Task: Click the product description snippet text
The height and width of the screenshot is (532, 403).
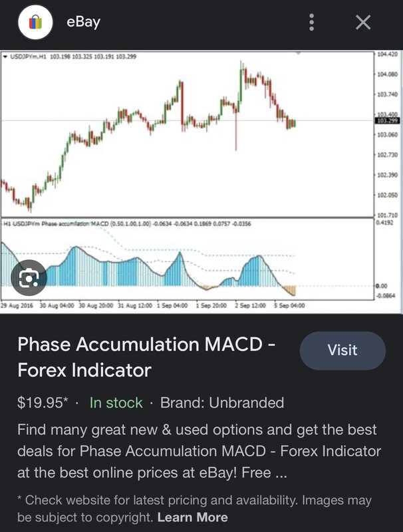Action: (x=200, y=452)
